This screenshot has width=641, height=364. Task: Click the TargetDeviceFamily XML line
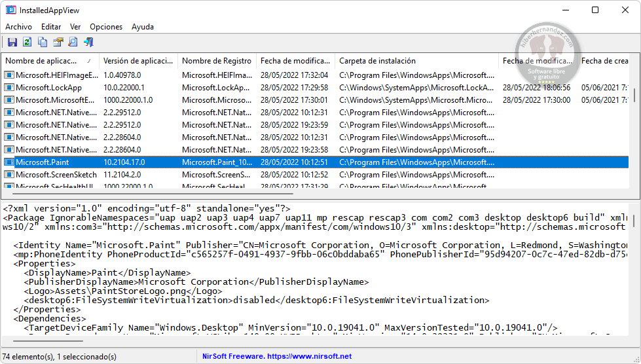click(290, 327)
